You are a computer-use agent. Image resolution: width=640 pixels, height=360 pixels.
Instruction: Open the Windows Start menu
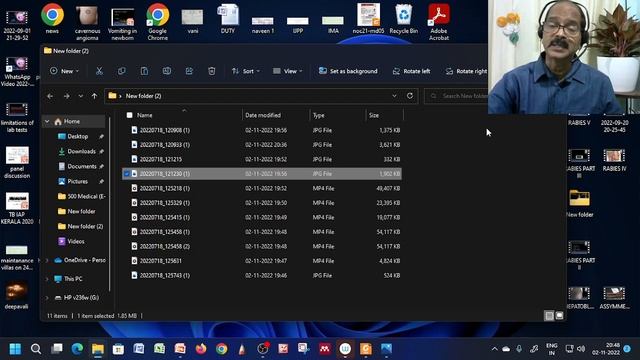[15, 349]
